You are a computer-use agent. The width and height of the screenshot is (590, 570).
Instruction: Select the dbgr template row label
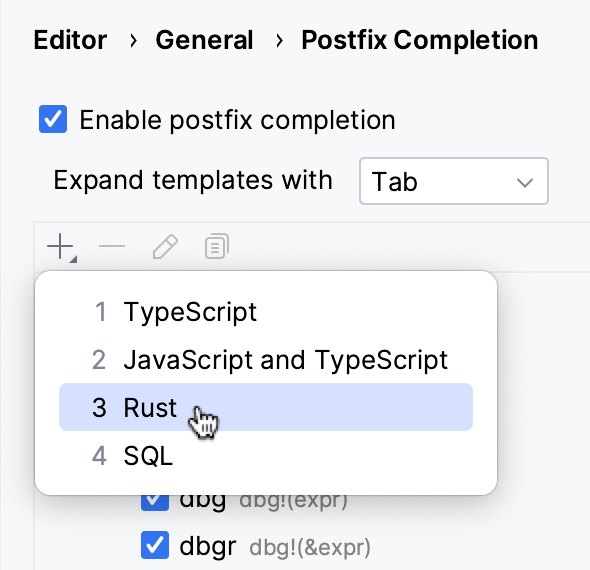click(208, 546)
